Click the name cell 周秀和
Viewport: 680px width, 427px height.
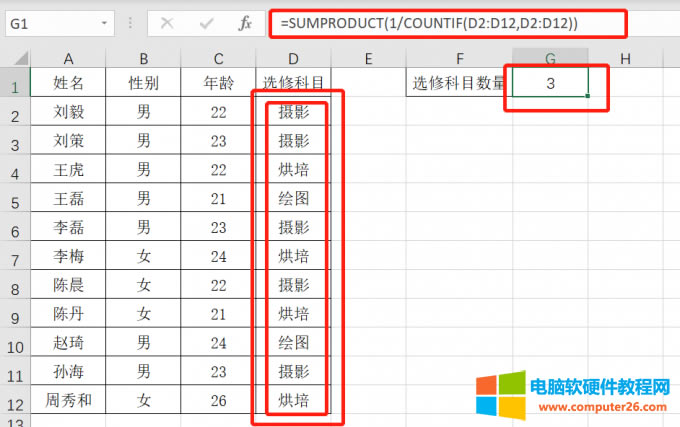[x=68, y=400]
